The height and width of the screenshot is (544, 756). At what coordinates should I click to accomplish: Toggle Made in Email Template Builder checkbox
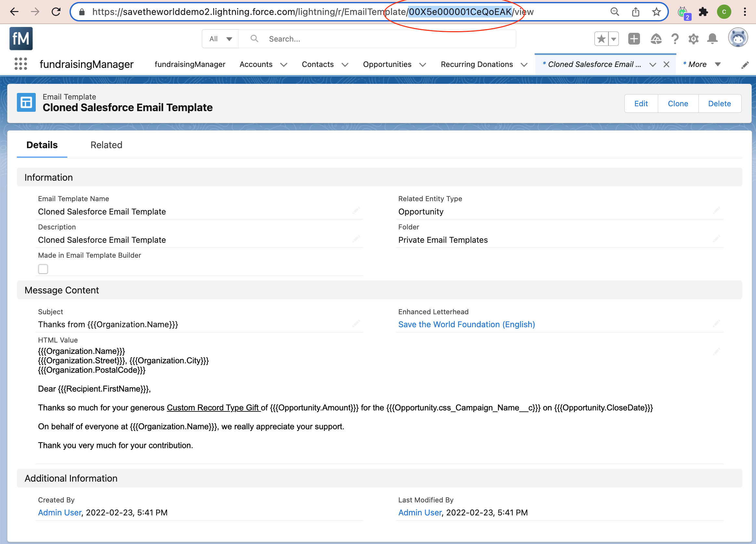[x=43, y=269]
